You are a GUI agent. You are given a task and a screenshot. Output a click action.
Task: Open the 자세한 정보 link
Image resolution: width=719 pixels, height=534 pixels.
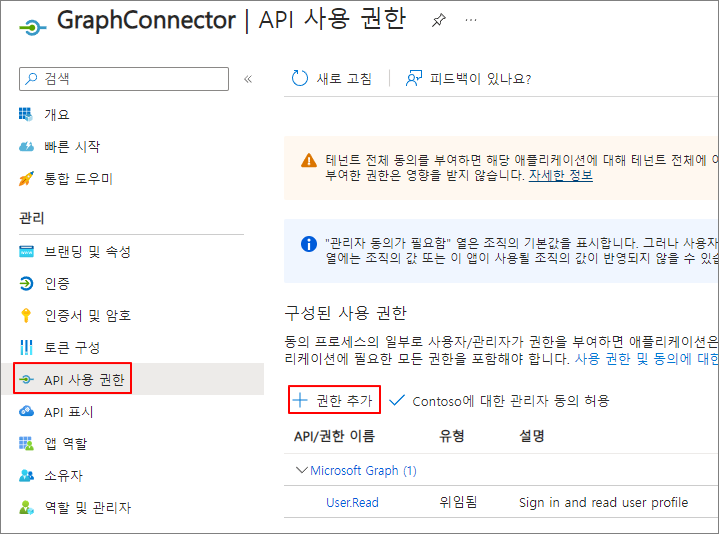[x=560, y=175]
